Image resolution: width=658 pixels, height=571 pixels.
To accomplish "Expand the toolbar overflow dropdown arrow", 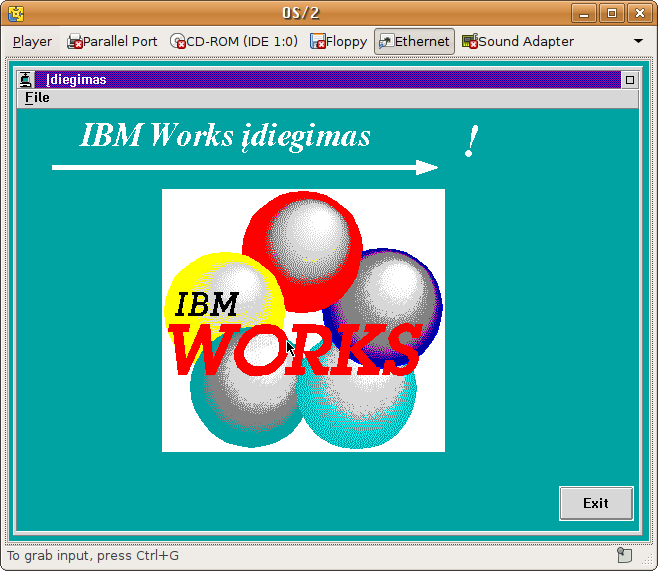I will 638,41.
